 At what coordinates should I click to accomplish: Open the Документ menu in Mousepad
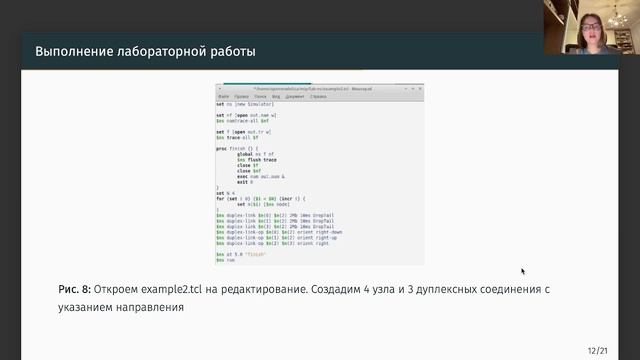pos(295,97)
